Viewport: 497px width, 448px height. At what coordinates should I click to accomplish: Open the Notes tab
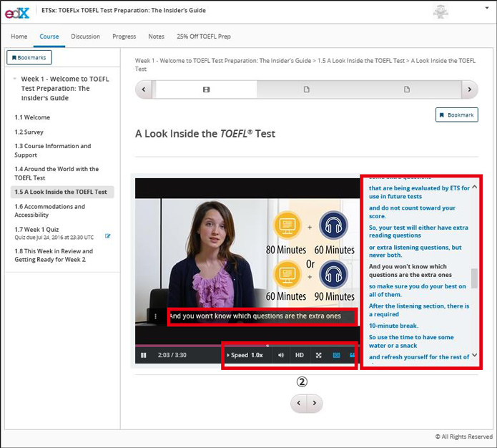(x=157, y=36)
